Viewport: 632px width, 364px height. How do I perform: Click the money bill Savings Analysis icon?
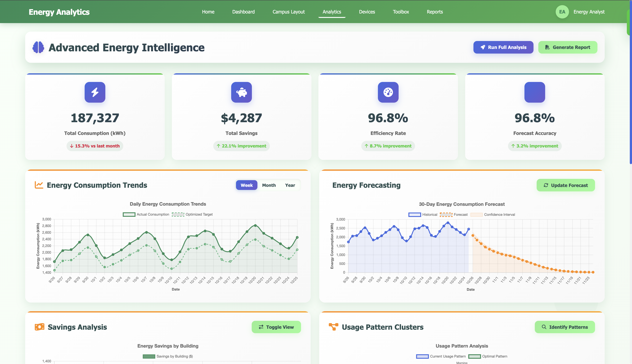point(39,327)
